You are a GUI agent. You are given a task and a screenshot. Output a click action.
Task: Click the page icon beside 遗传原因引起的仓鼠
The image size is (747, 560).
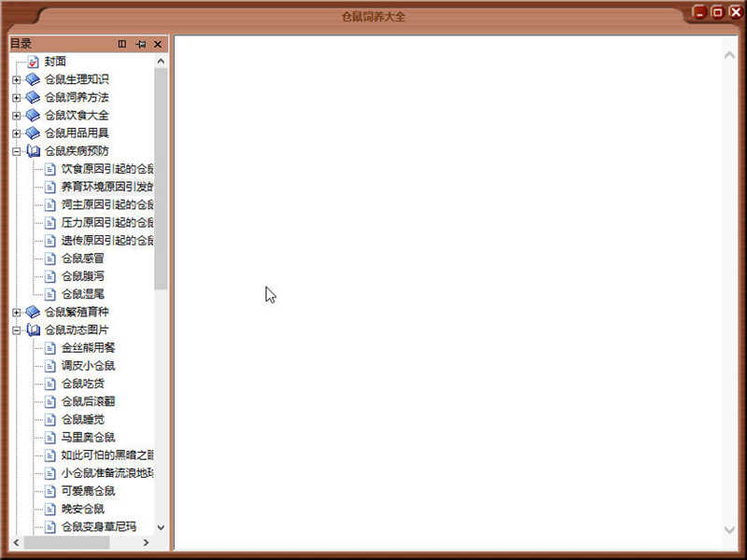tap(50, 241)
